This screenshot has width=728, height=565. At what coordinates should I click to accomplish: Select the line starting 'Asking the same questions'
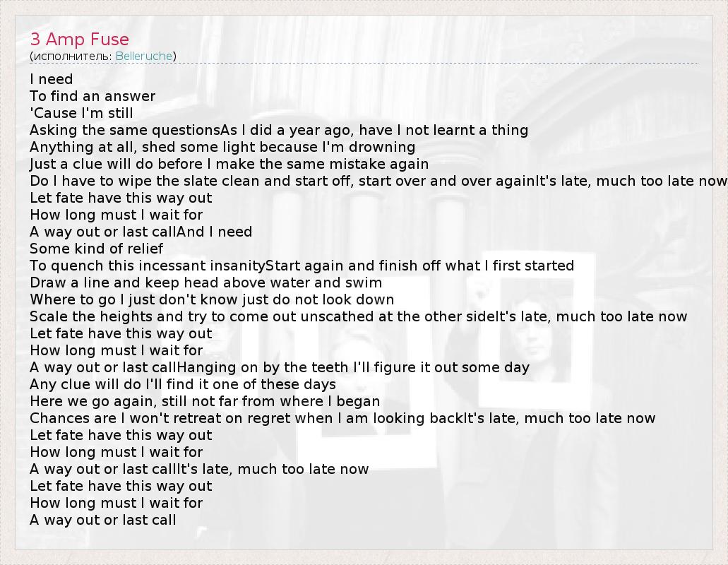click(x=279, y=130)
